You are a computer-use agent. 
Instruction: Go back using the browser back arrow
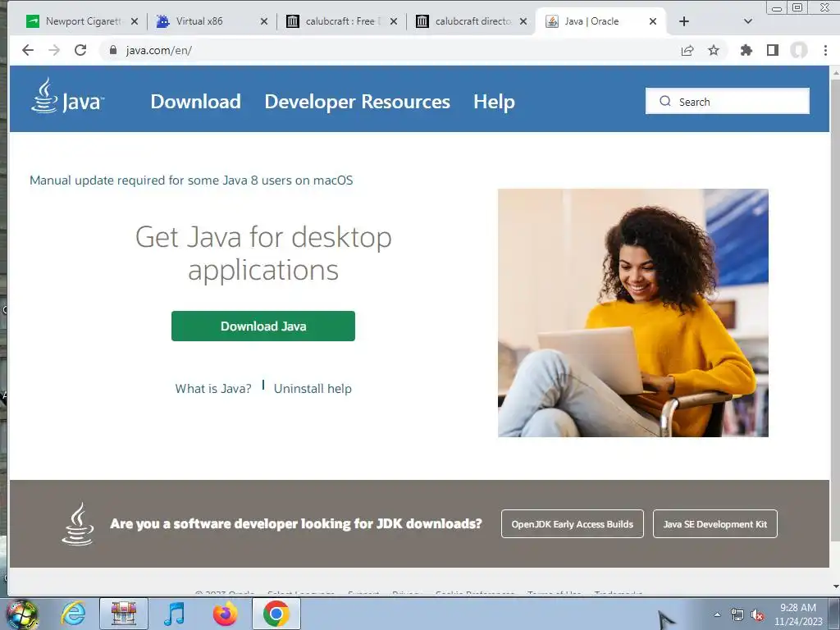[28, 50]
